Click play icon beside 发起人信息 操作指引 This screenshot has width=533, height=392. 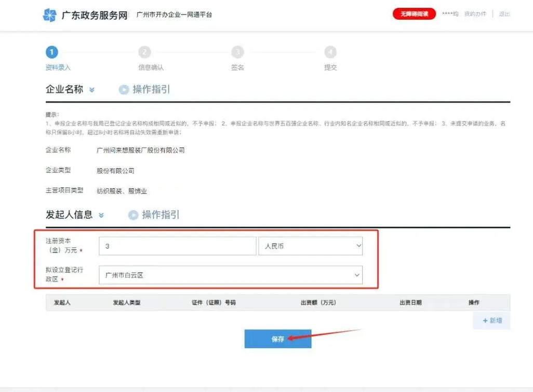134,215
